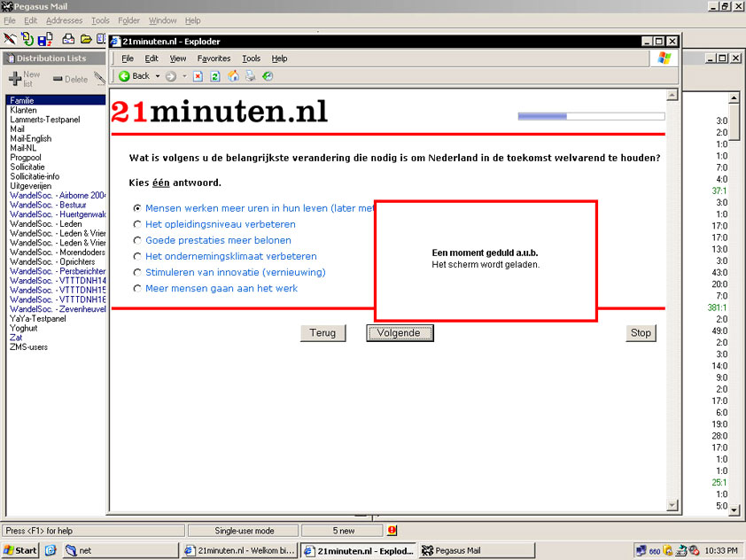Select 'Meer mensen gaan aan het werk' radio
Screen dimensions: 746x560
click(137, 288)
